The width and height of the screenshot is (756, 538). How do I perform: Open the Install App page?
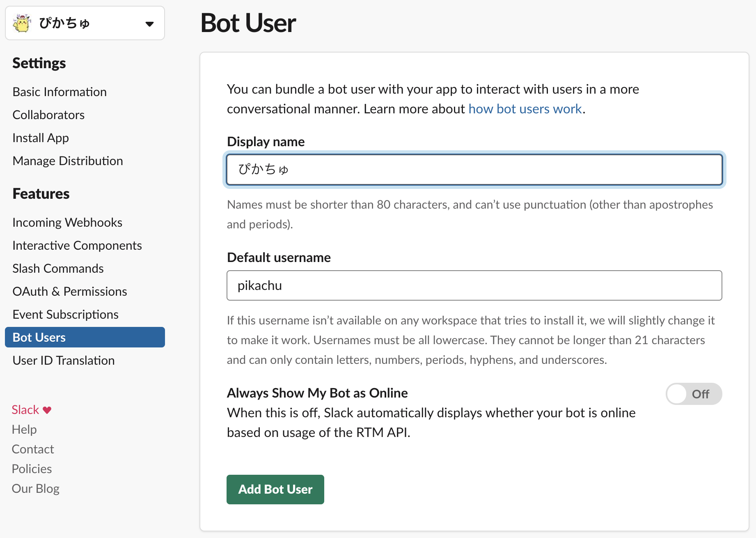click(x=41, y=138)
